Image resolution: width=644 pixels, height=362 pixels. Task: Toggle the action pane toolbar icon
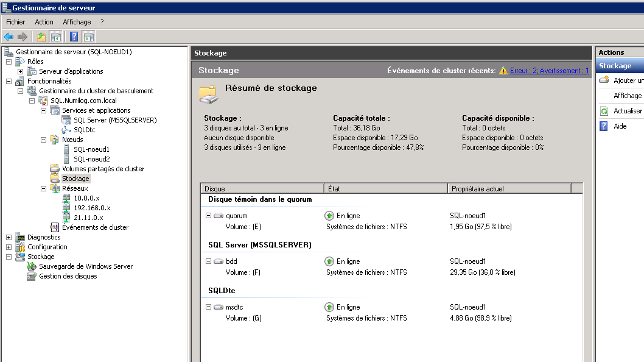(88, 37)
